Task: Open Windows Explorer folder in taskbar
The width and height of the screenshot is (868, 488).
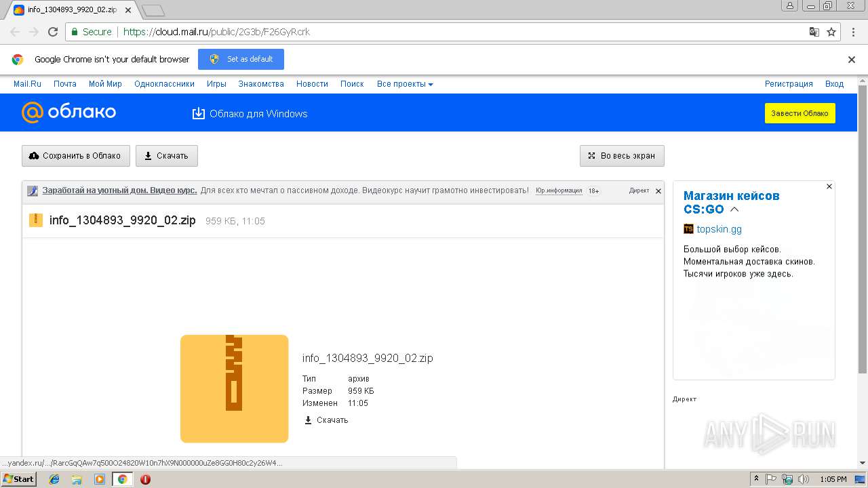Action: pos(77,479)
